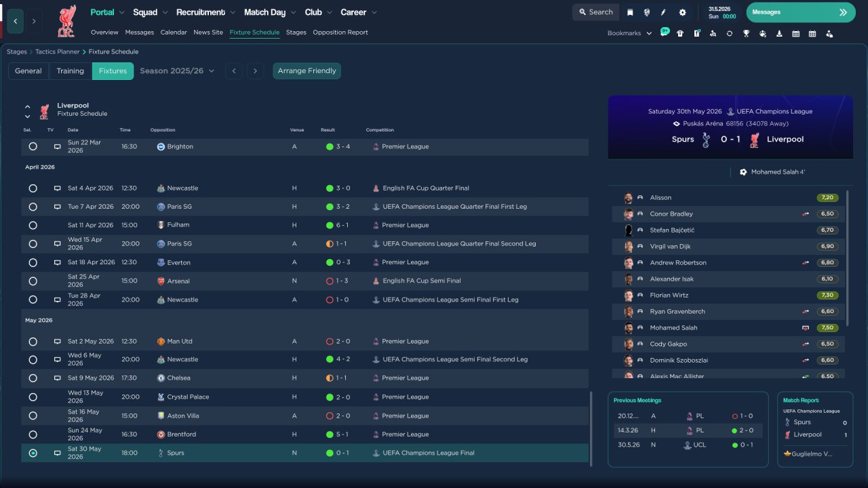Screen dimensions: 868x488
Task: Select the radio button for Man Utd fixture
Action: pyautogui.click(x=33, y=342)
